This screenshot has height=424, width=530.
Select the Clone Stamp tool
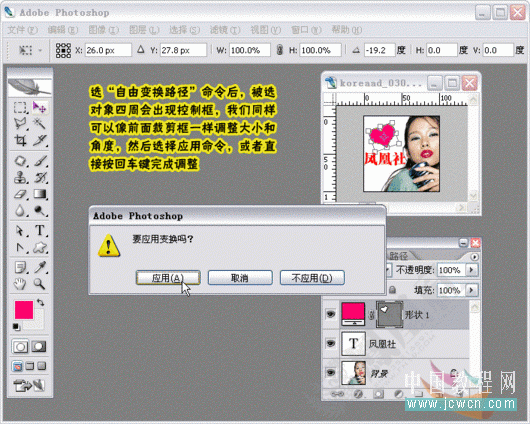point(20,178)
